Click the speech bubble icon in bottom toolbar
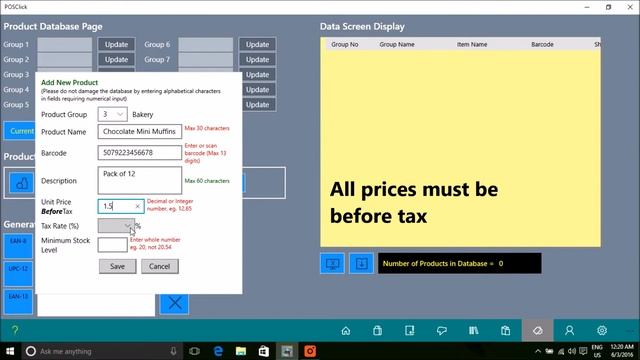This screenshot has height=360, width=640. [442, 331]
